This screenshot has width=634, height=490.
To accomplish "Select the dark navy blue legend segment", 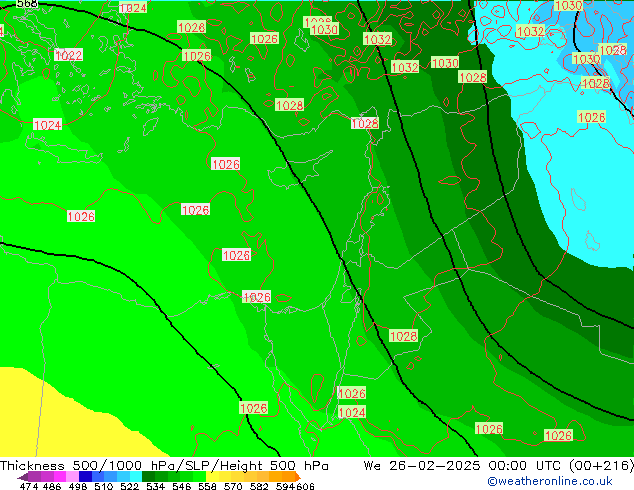I will [x=85, y=477].
